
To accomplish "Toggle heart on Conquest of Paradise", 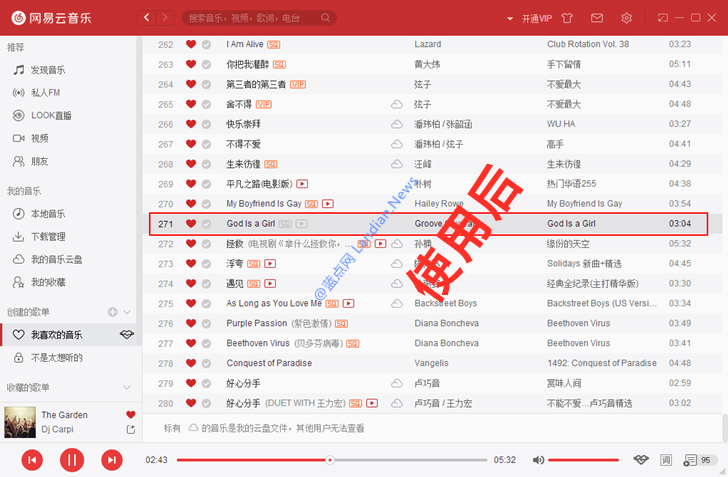I will pos(191,363).
